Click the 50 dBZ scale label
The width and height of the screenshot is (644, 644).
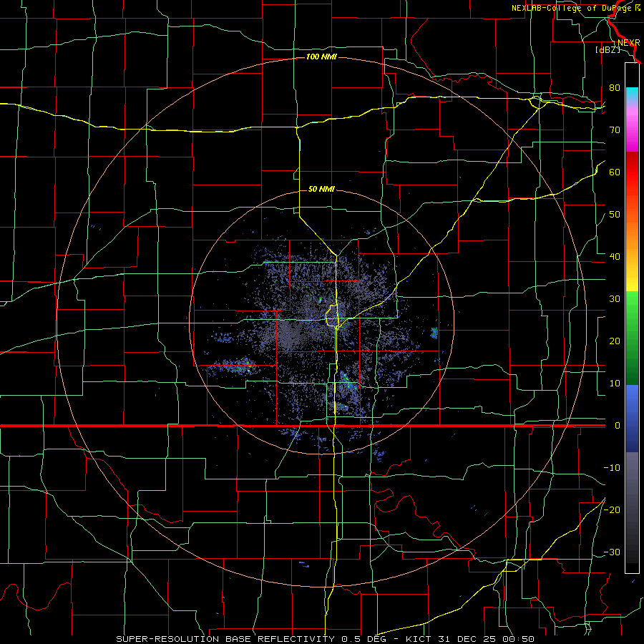(615, 215)
